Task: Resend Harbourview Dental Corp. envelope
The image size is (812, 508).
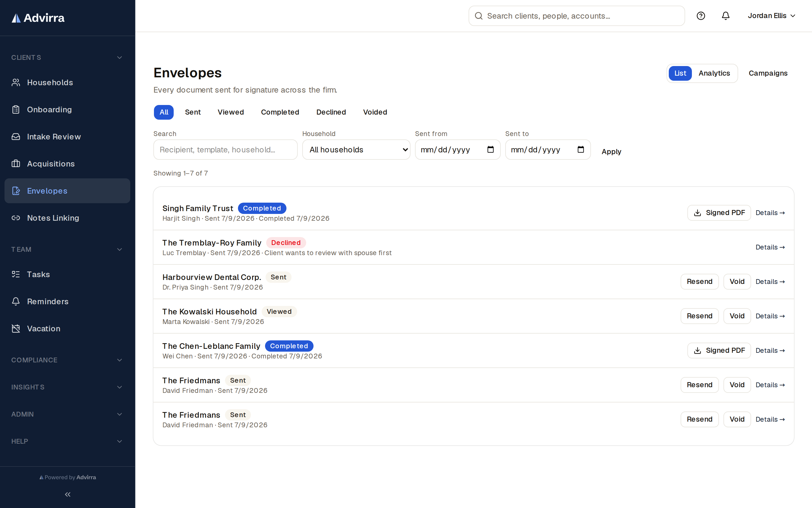Action: [x=699, y=282]
